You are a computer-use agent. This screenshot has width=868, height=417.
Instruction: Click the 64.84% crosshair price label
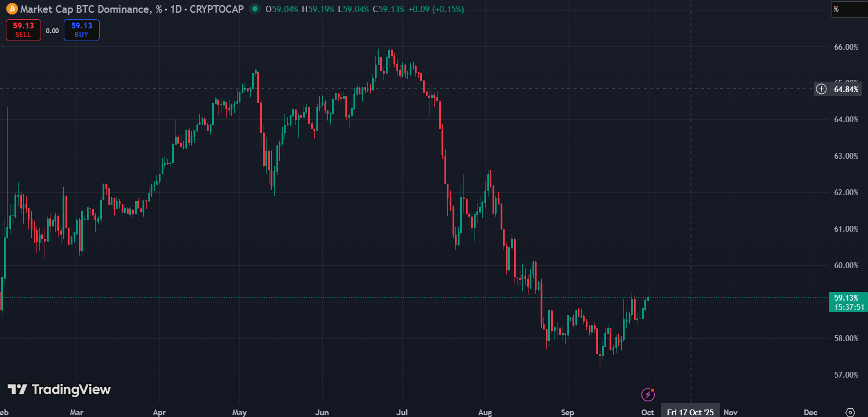pos(847,89)
